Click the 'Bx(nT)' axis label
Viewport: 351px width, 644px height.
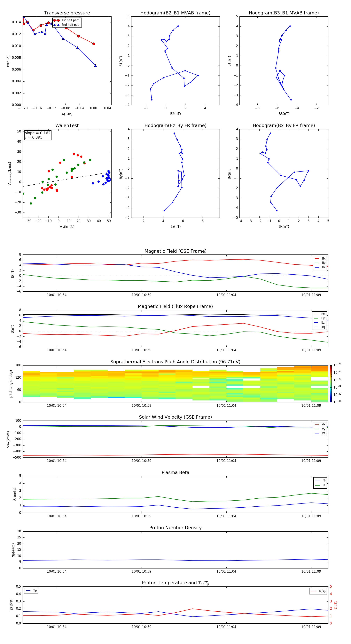[284, 227]
